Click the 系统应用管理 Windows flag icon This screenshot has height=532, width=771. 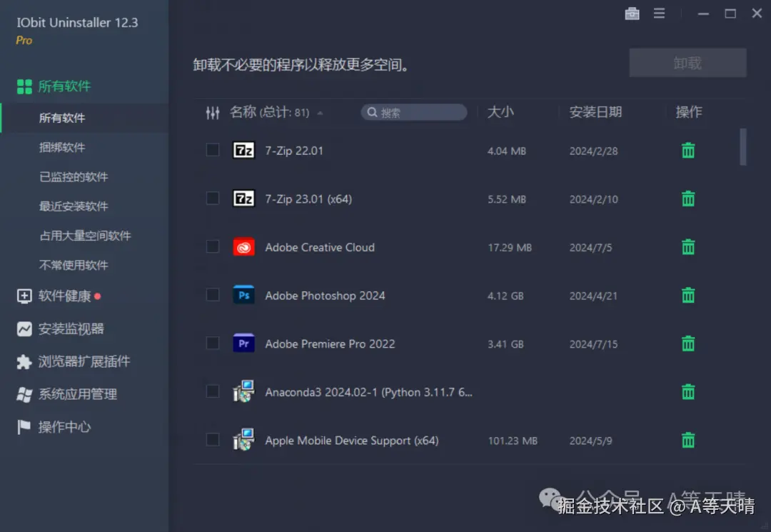[x=24, y=394]
